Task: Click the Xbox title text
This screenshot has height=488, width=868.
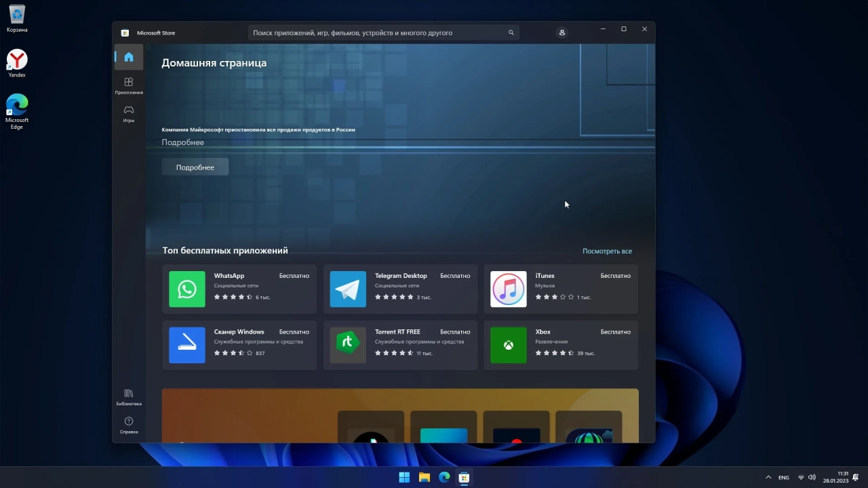Action: tap(543, 331)
